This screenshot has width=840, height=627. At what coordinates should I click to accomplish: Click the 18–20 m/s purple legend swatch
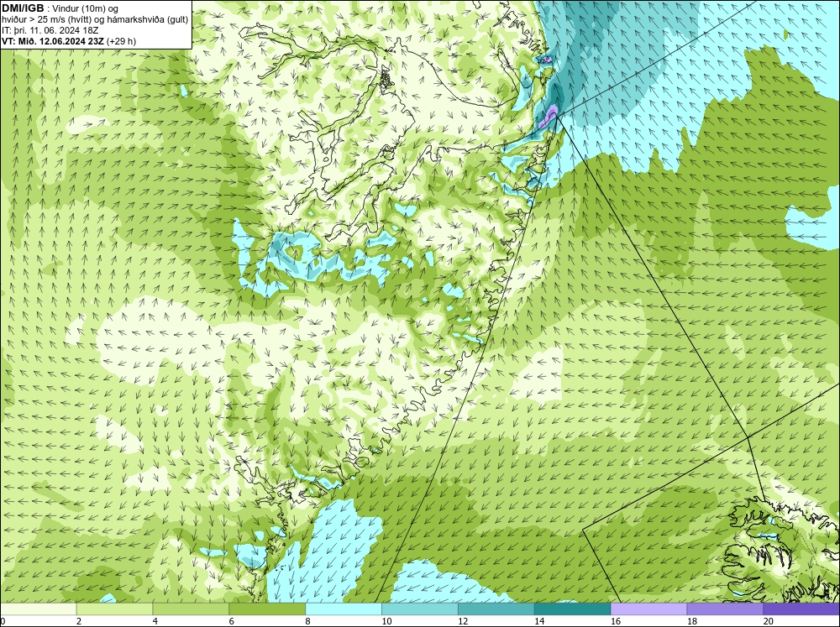tap(725, 609)
